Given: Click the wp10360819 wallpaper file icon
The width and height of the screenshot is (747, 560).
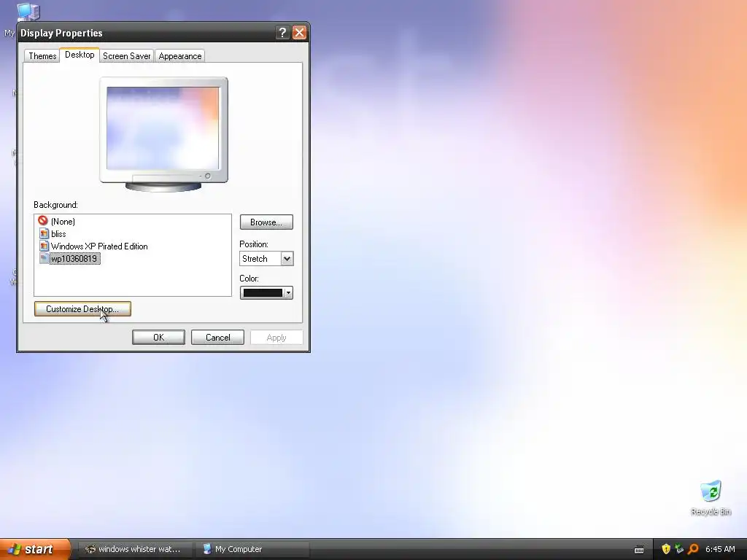Looking at the screenshot, I should pos(44,258).
